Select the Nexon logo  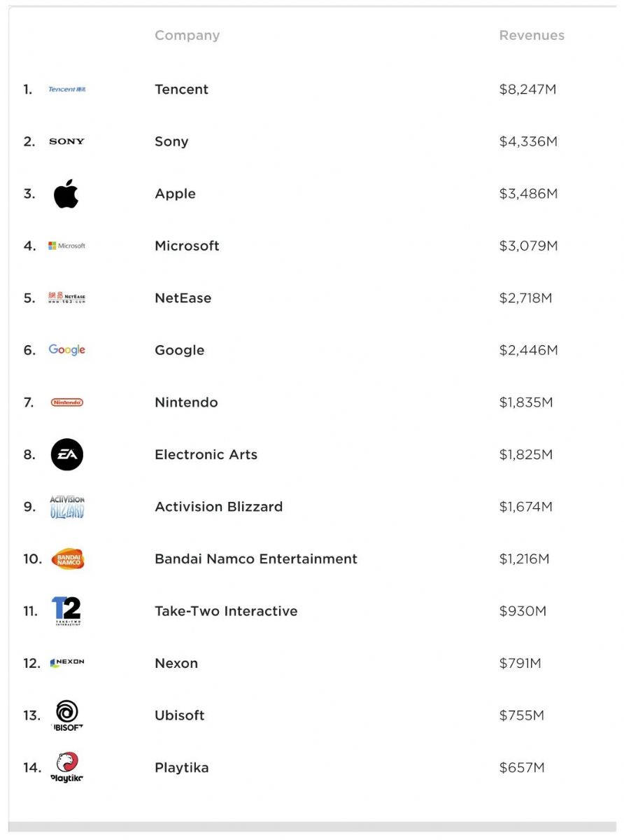(x=67, y=663)
